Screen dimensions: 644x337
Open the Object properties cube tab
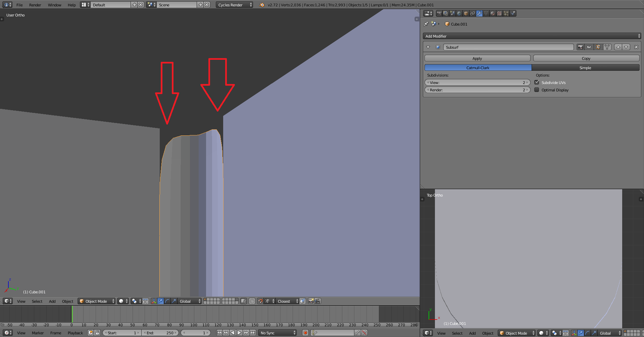(466, 13)
